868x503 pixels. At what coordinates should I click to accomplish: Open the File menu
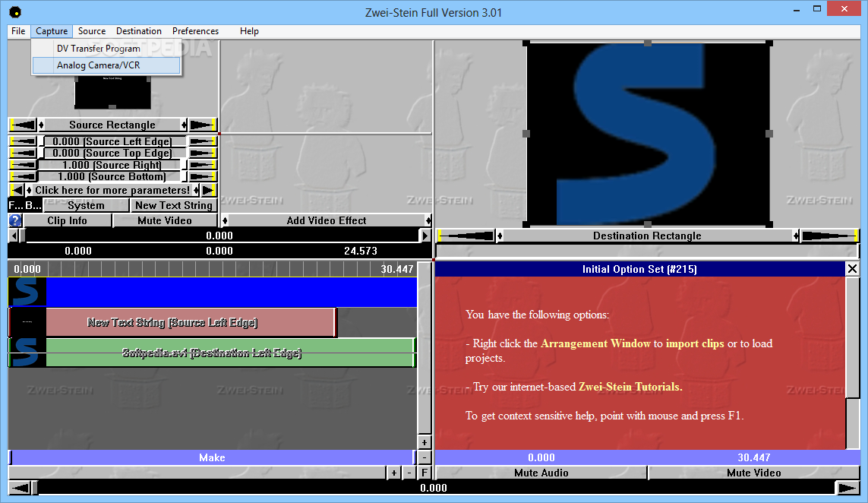(18, 31)
